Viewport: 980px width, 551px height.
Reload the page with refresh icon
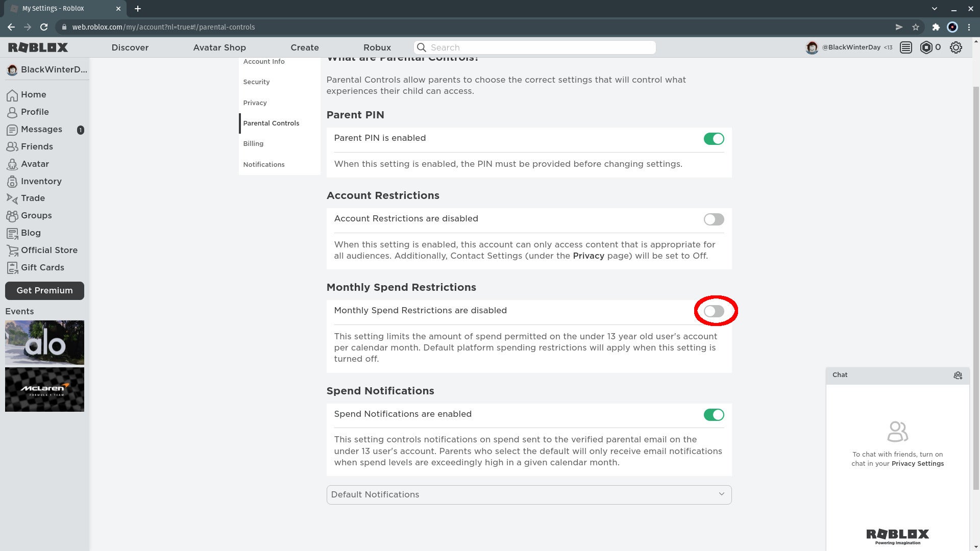(x=44, y=27)
